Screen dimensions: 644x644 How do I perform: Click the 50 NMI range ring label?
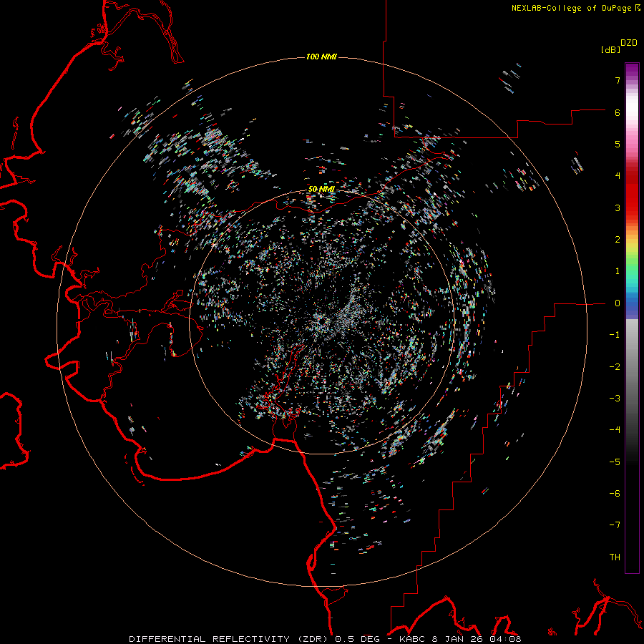click(x=321, y=189)
